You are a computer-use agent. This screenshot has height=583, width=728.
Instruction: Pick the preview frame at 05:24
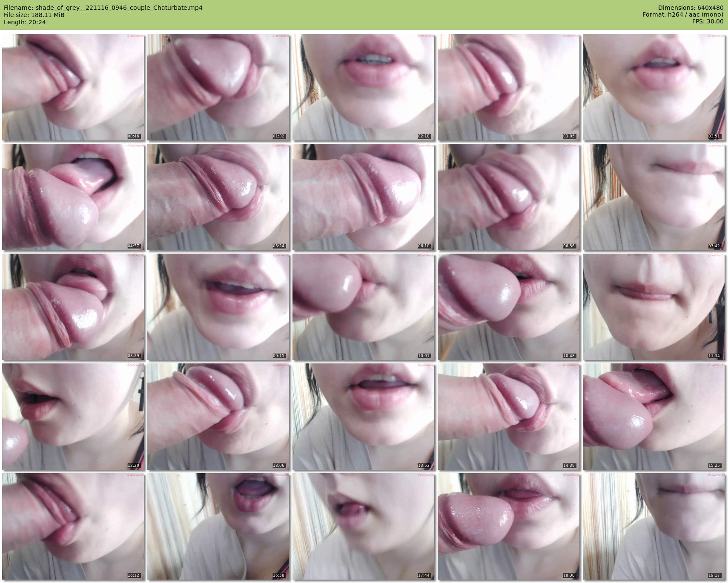(x=218, y=197)
